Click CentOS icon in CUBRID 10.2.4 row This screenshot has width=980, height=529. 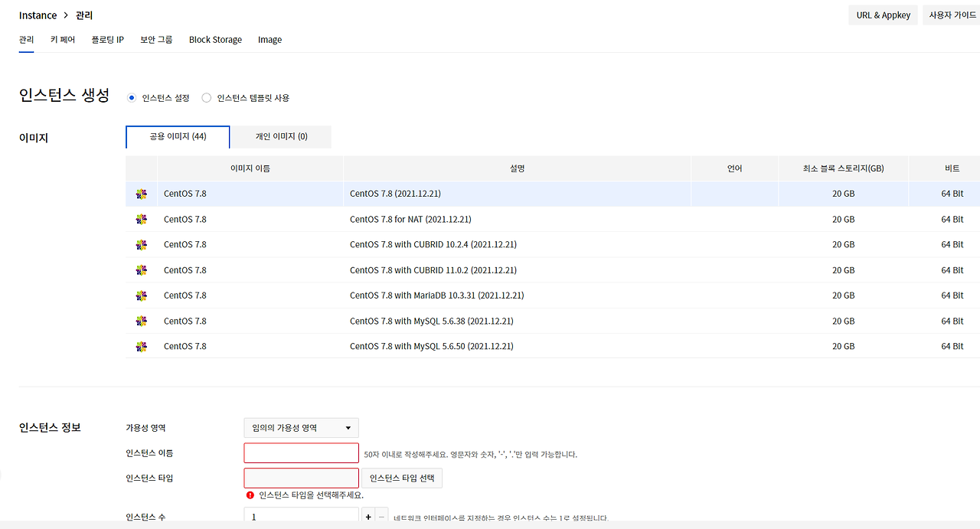[x=141, y=245]
